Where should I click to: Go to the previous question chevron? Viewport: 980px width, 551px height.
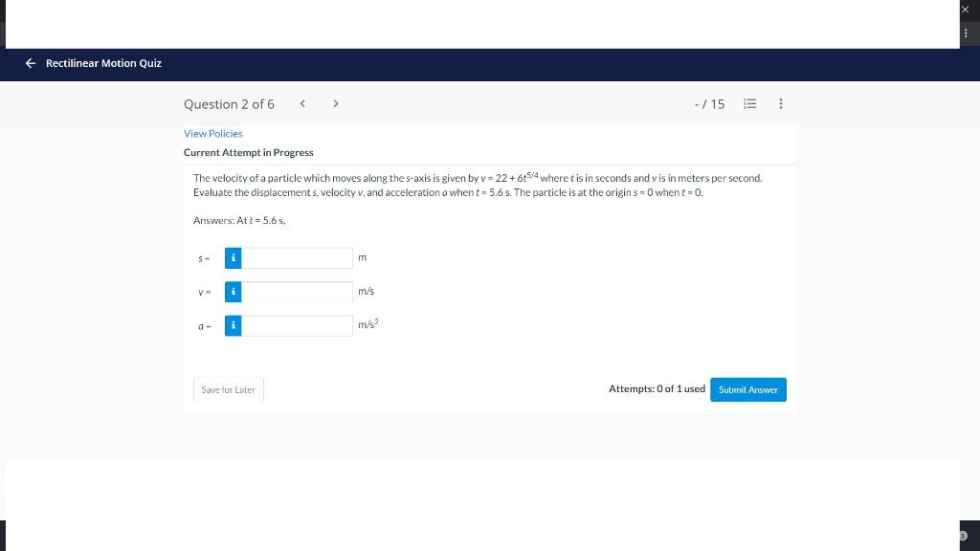[x=302, y=103]
